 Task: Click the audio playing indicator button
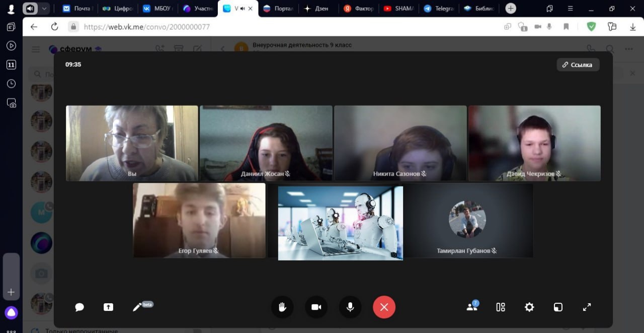click(30, 9)
